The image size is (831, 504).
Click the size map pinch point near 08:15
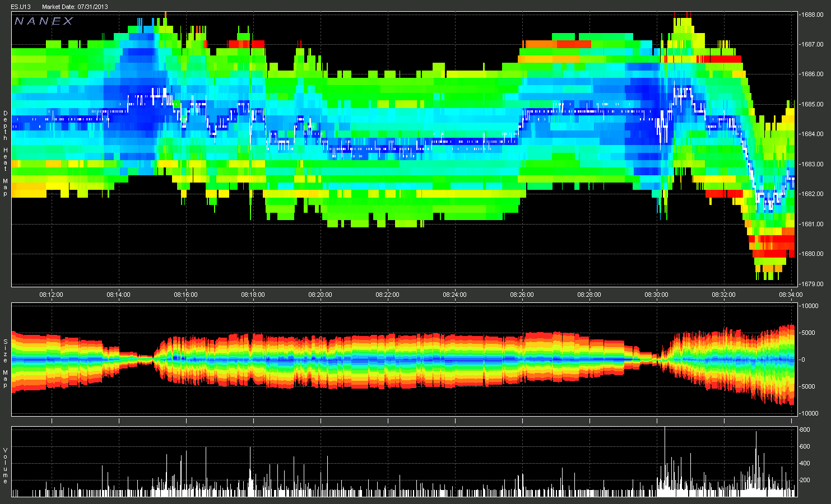(x=152, y=359)
